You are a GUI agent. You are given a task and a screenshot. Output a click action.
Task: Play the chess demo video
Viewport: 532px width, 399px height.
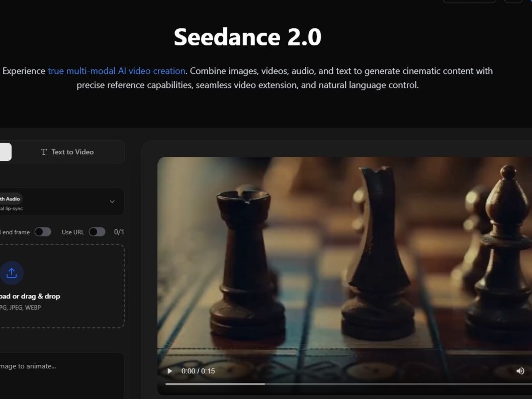point(169,371)
